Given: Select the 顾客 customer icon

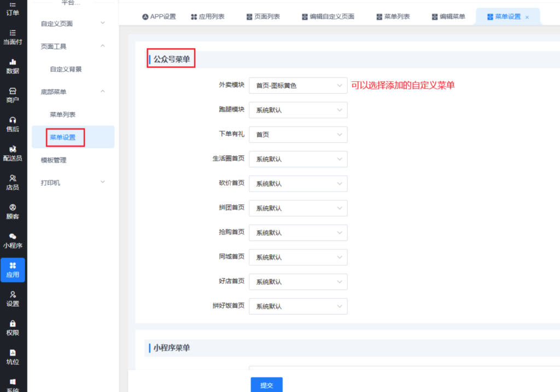Looking at the screenshot, I should [13, 208].
